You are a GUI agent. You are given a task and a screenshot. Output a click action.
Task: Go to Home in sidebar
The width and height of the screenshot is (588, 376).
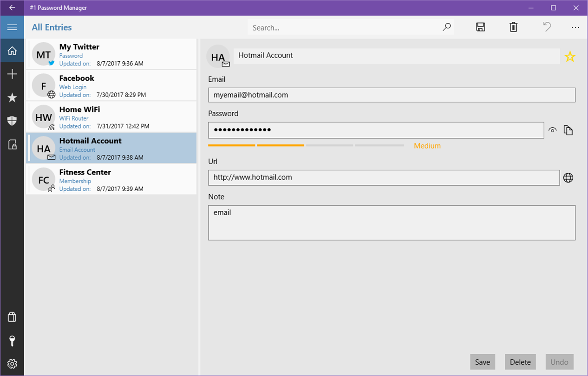point(12,51)
